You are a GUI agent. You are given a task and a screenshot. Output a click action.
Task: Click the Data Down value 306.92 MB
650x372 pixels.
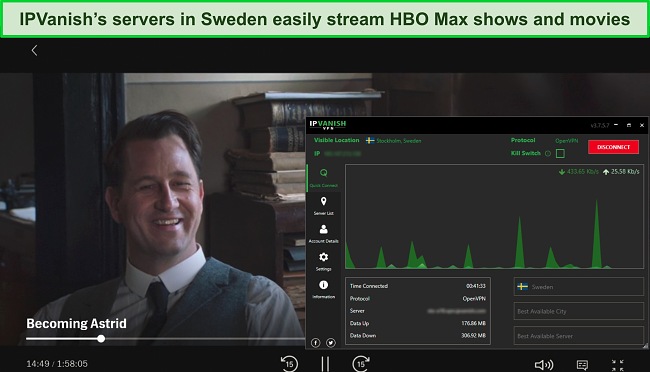(x=473, y=336)
